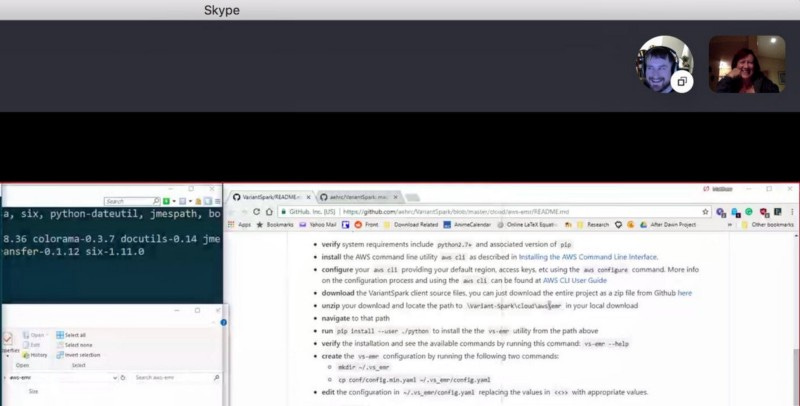Screen dimensions: 800x406
Task: Open File Explorer help question icon
Action: [223, 322]
